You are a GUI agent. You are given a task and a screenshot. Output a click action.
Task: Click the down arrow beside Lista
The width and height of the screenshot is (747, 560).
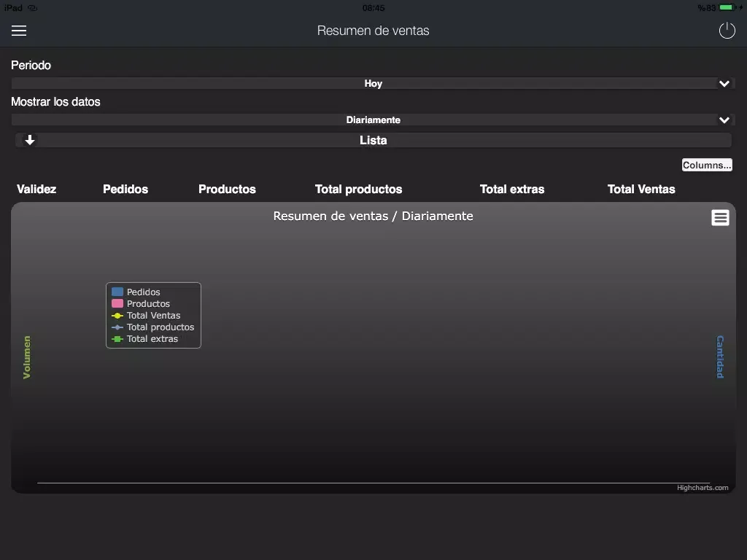pyautogui.click(x=30, y=140)
